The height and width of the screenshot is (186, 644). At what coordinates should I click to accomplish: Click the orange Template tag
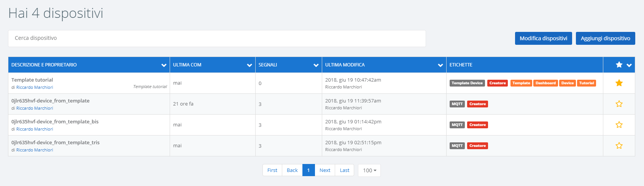click(x=521, y=83)
